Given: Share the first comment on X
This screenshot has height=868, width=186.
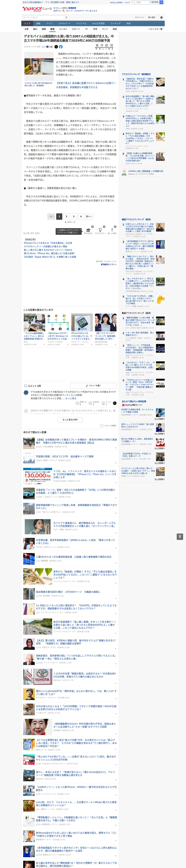Looking at the screenshot, I should tap(115, 403).
